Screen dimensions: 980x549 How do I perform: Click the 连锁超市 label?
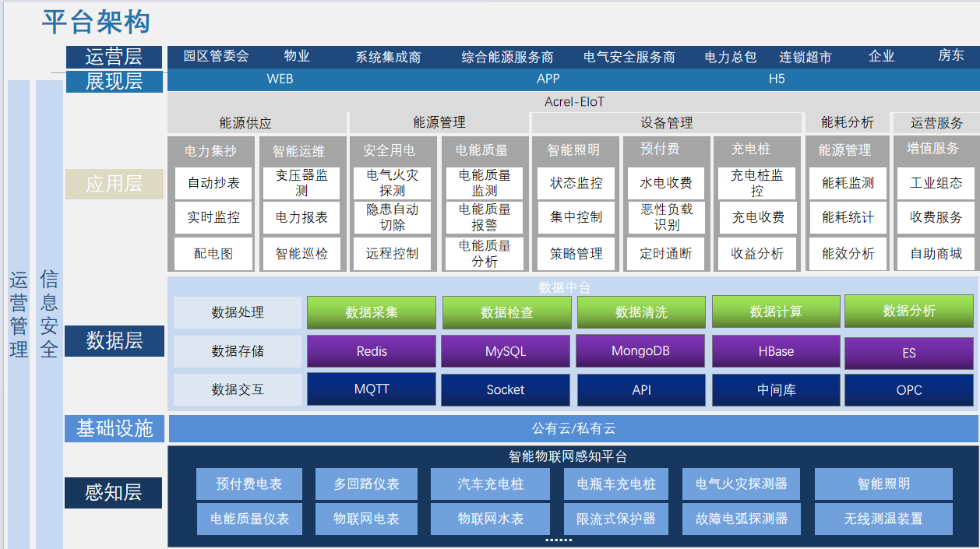pyautogui.click(x=806, y=57)
